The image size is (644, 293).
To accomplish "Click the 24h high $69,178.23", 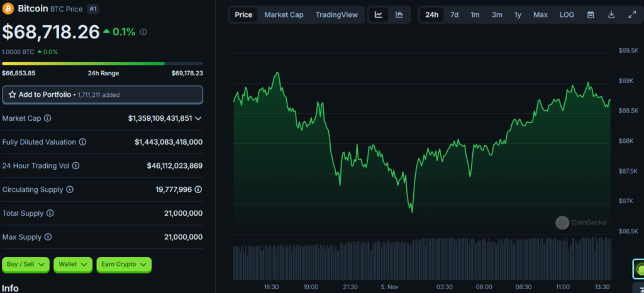I will (x=187, y=74).
